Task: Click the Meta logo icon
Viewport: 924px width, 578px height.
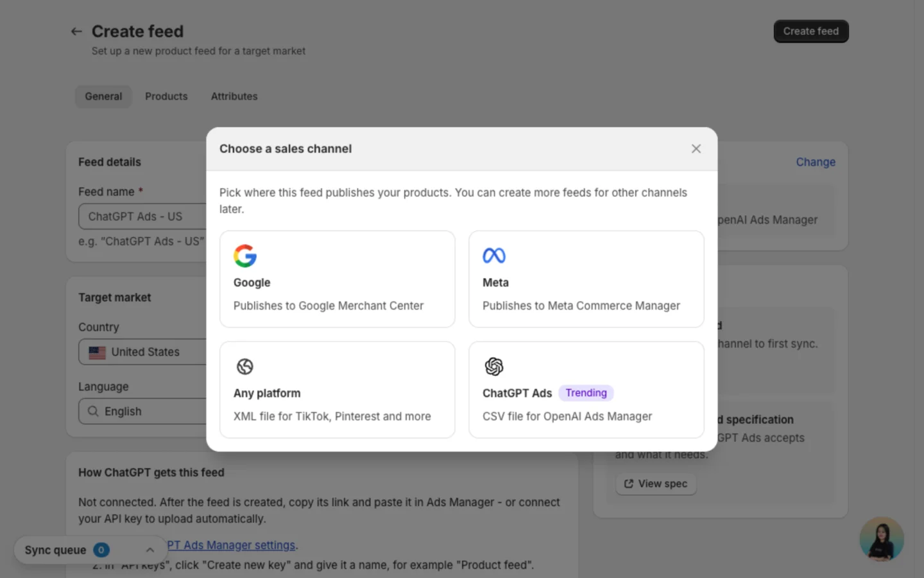Action: 494,256
